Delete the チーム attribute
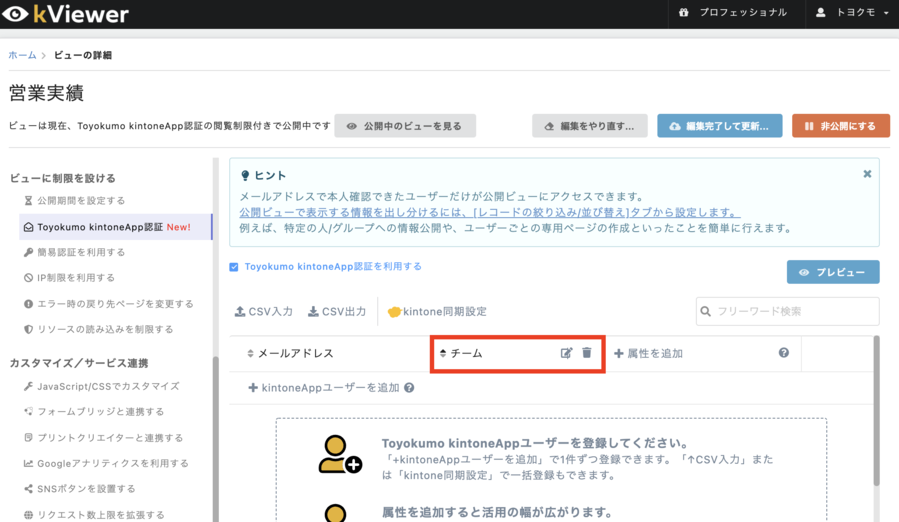899x522 pixels. (x=587, y=353)
